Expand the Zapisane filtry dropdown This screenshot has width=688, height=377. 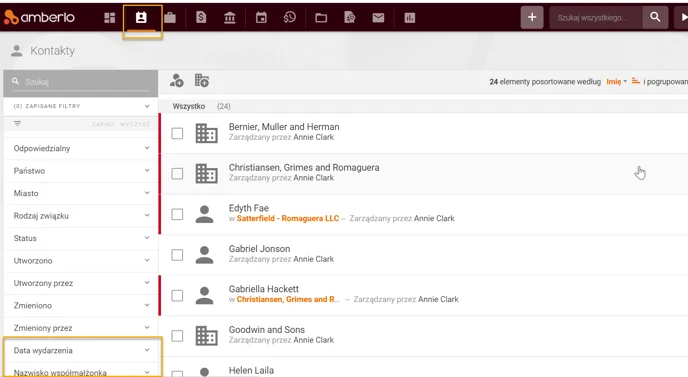(x=81, y=106)
